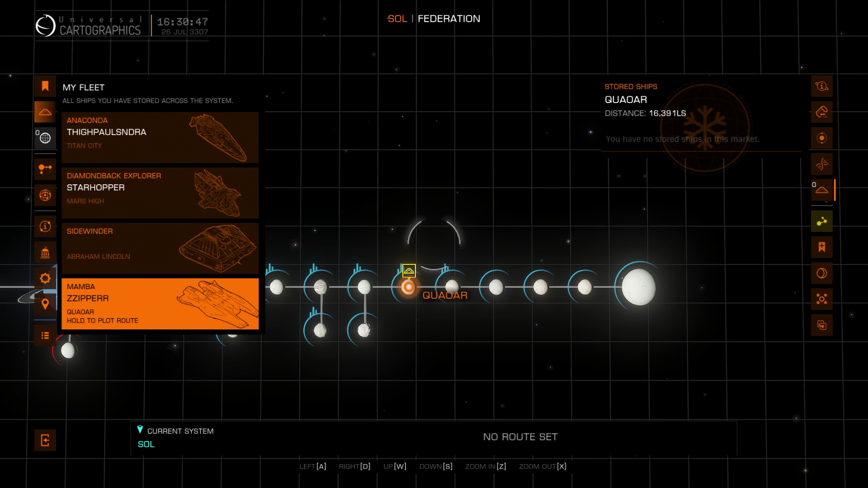This screenshot has height=488, width=868.
Task: Focus on body with target-arrows icon
Action: 822,299
